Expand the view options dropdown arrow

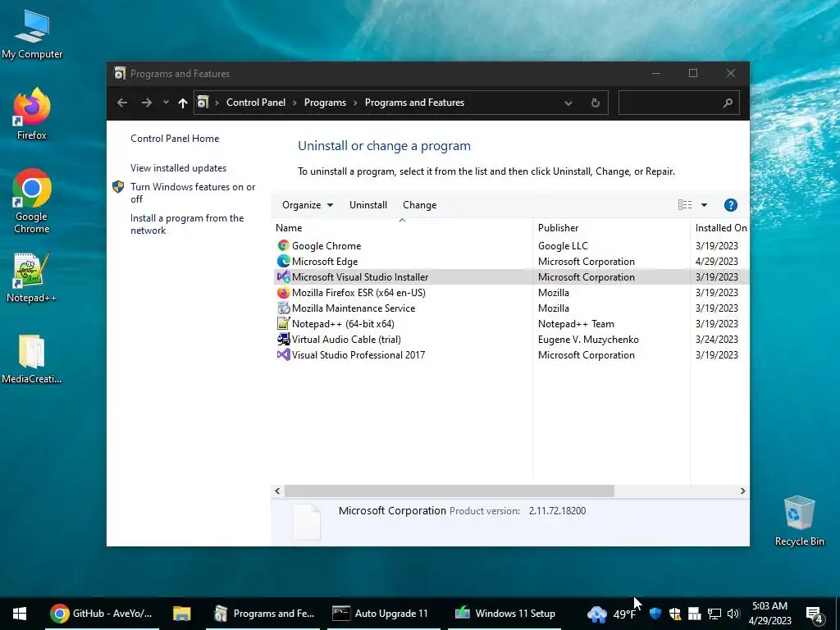pos(704,204)
